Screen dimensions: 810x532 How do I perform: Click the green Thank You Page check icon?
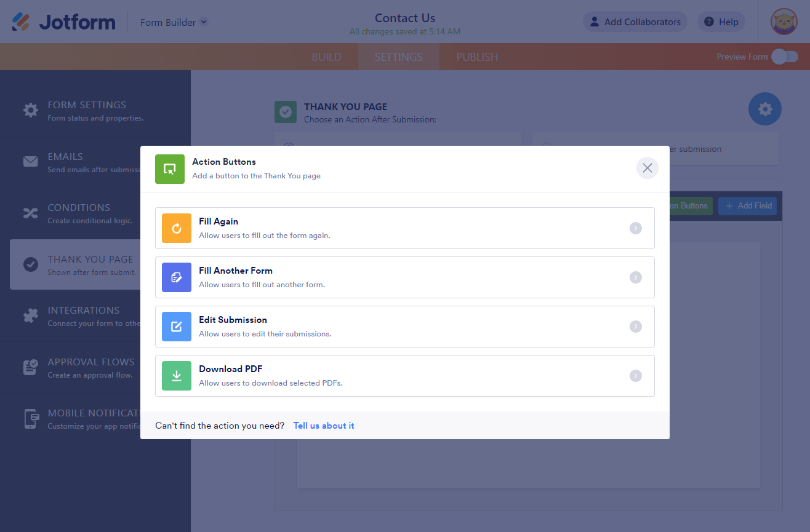pyautogui.click(x=285, y=112)
